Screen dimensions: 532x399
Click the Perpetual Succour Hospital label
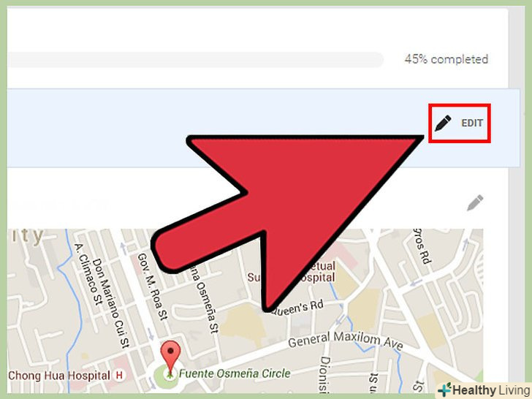pos(292,271)
